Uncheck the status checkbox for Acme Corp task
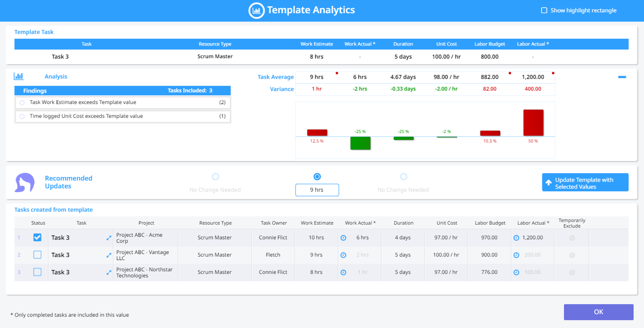 pos(37,237)
